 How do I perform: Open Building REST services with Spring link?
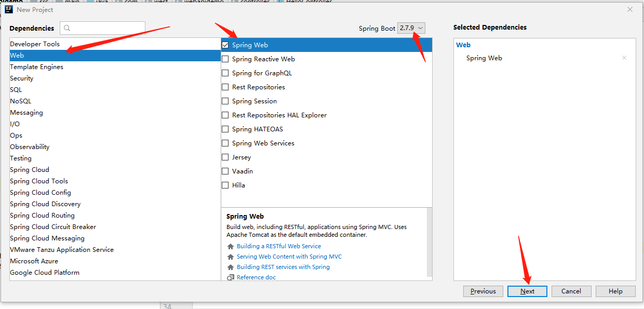[283, 267]
